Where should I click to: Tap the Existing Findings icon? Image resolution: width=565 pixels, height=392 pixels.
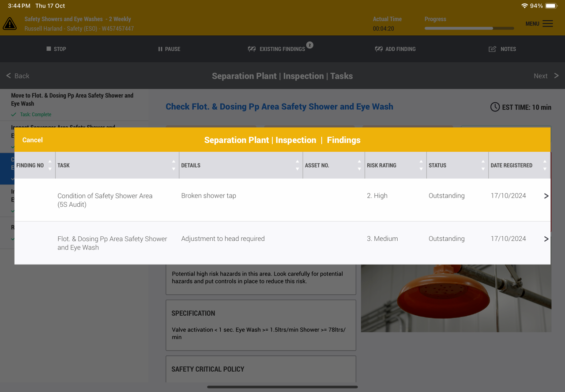pyautogui.click(x=252, y=49)
